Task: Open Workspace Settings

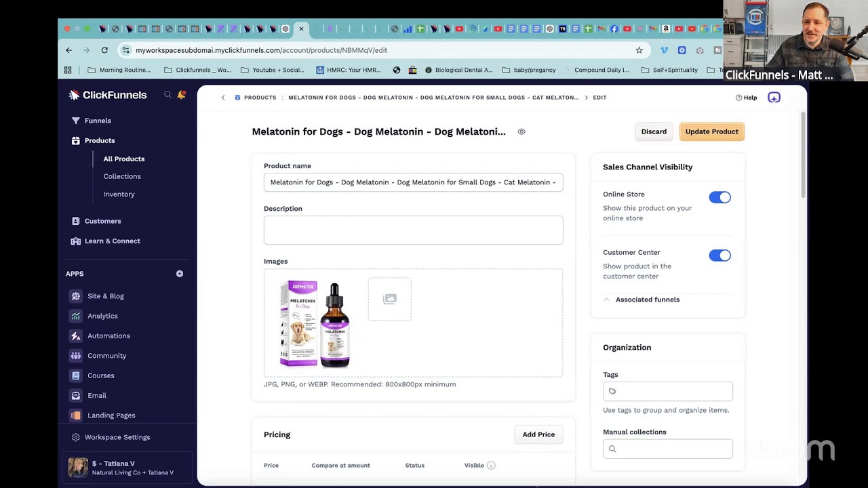Action: [117, 437]
